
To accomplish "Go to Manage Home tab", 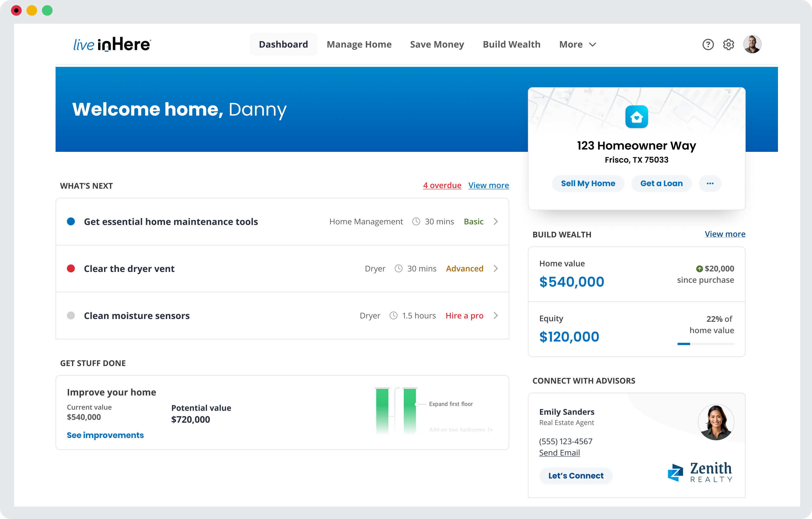I will click(x=359, y=44).
